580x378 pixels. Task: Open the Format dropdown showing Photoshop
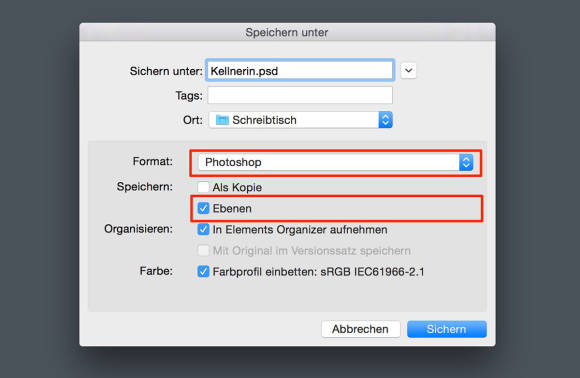coord(335,162)
